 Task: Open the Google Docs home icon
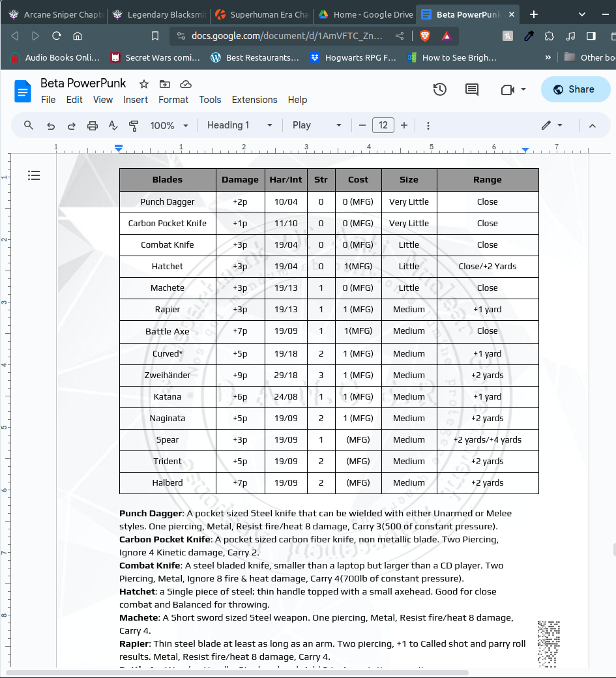click(22, 91)
